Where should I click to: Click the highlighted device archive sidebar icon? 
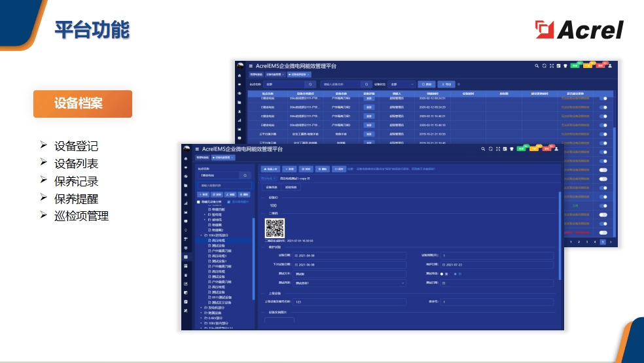(186, 257)
